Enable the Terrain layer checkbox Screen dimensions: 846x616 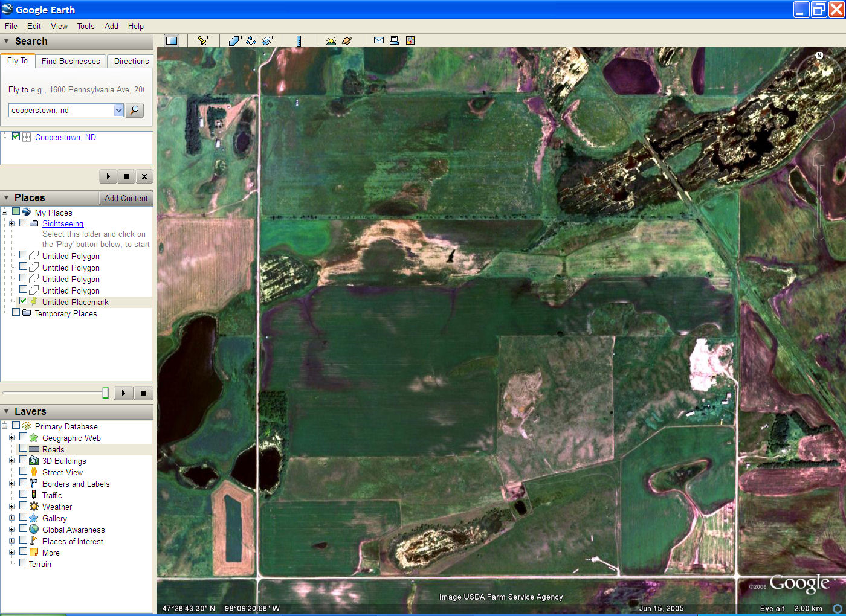tap(23, 563)
